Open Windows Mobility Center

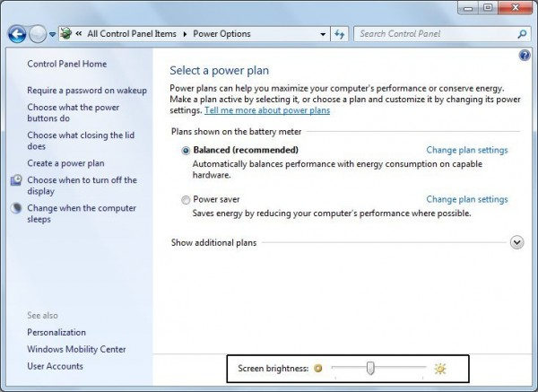(x=76, y=349)
